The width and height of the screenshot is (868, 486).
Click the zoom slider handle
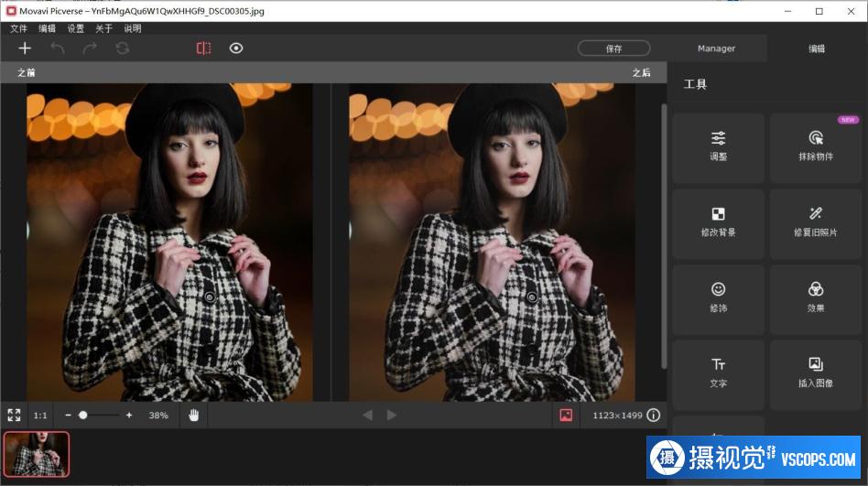[x=83, y=416]
